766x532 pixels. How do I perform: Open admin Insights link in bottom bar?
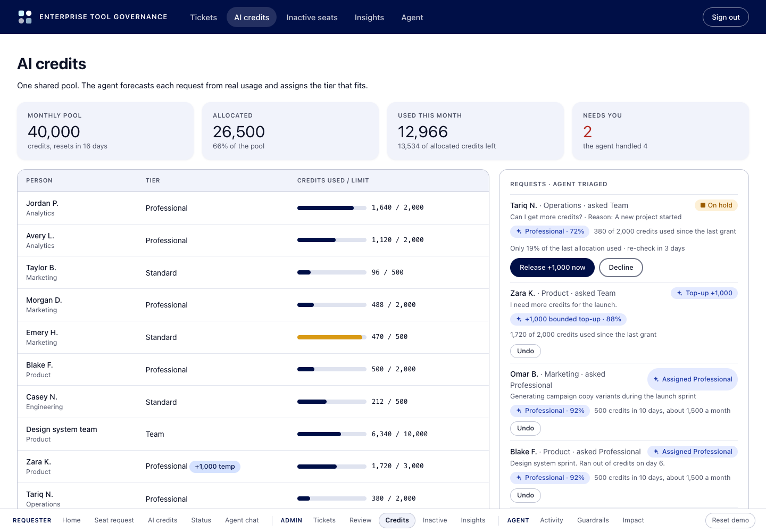[x=473, y=520]
